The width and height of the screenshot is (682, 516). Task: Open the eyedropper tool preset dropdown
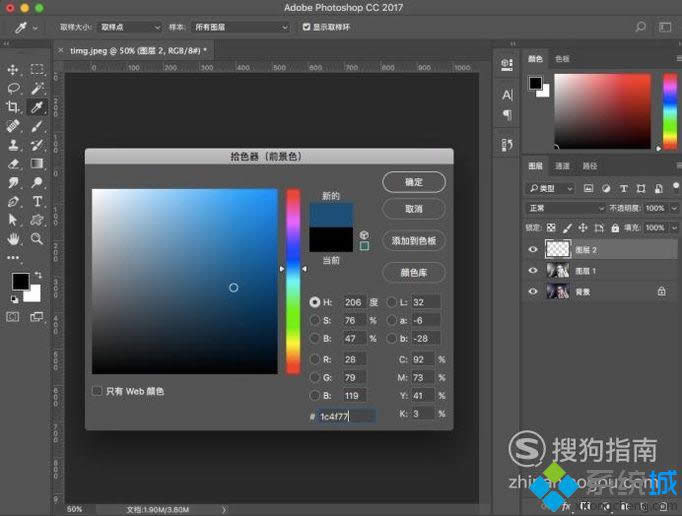35,28
